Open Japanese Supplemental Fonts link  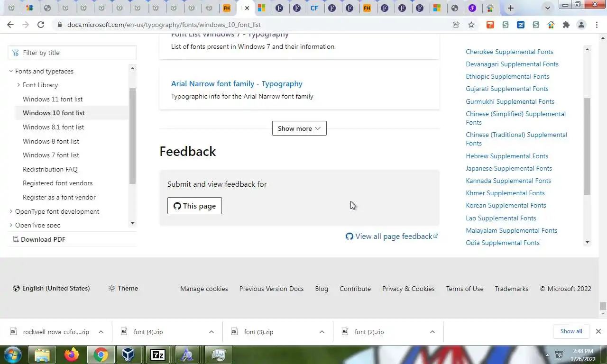(509, 168)
